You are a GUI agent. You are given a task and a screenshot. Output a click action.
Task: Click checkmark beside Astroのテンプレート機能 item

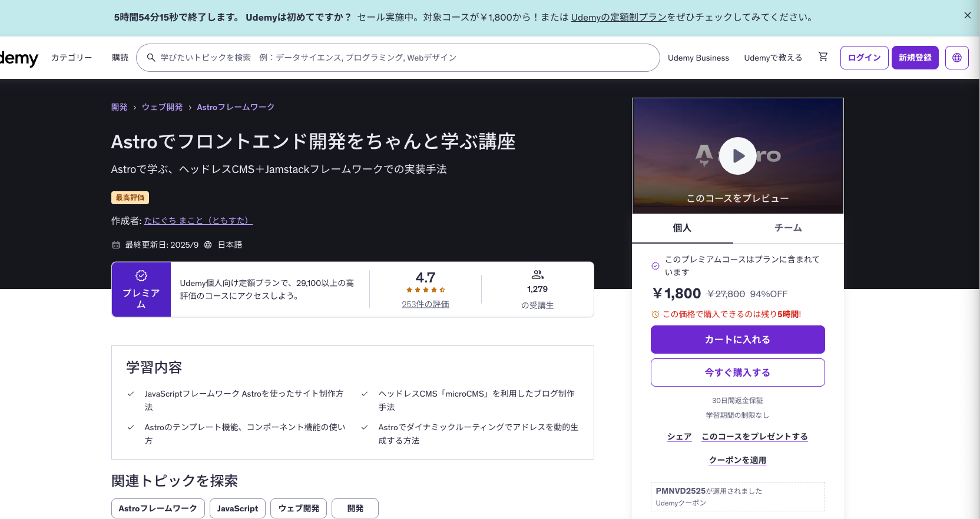click(131, 427)
